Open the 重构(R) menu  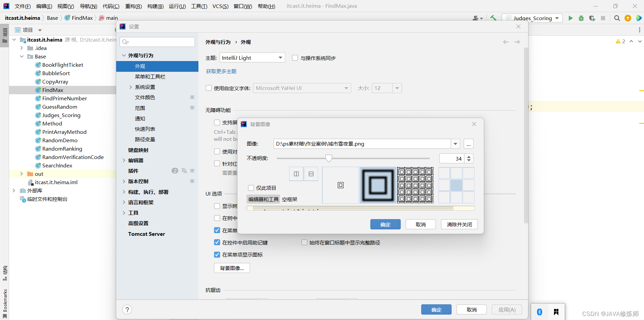pyautogui.click(x=133, y=6)
